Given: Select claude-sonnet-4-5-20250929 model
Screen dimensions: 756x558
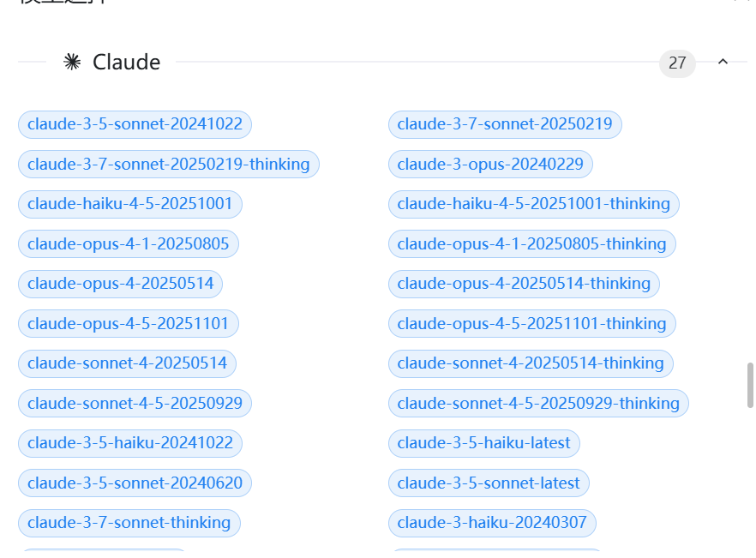Looking at the screenshot, I should point(135,404).
